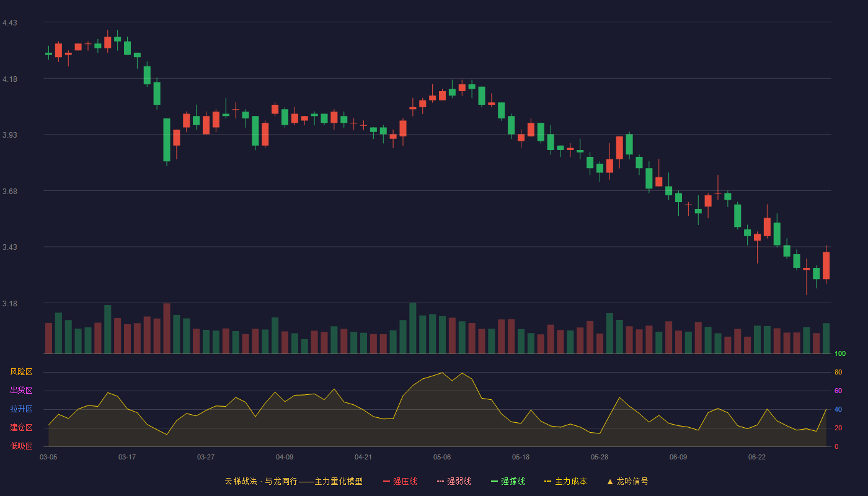
Task: Toggle the 强弱线 legend series
Action: (x=454, y=481)
